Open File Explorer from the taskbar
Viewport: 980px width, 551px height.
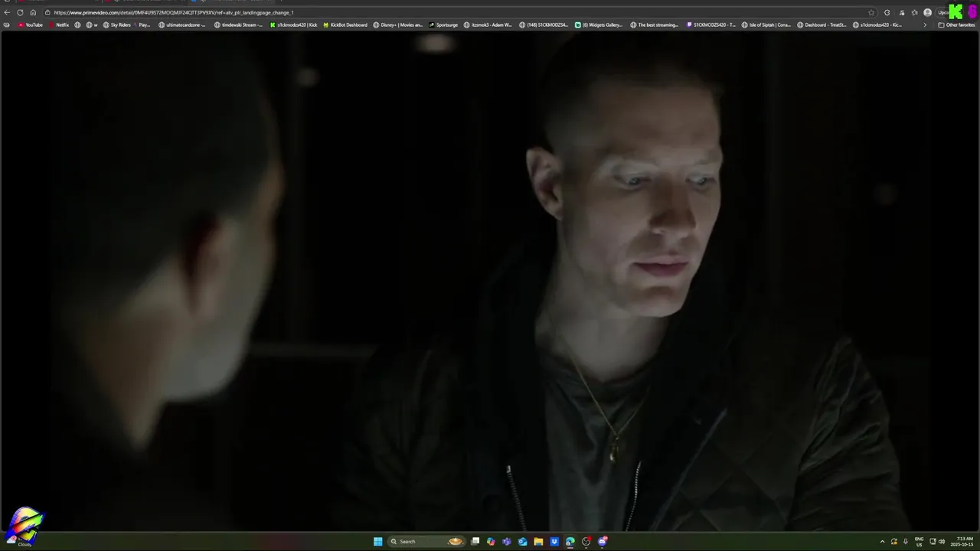[x=538, y=541]
